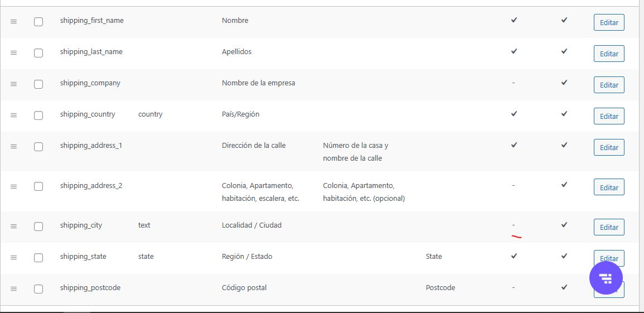This screenshot has height=313, width=644.
Task: Tick the shipping_country row checkbox
Action: [38, 115]
